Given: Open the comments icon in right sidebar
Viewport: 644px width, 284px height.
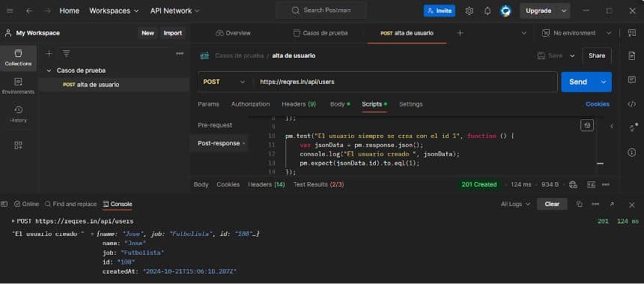Looking at the screenshot, I should [x=632, y=79].
